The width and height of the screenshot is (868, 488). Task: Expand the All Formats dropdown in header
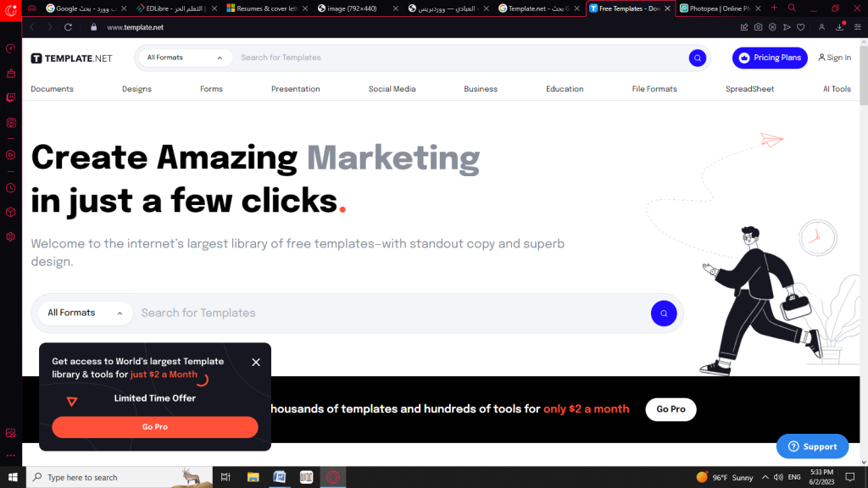pyautogui.click(x=184, y=58)
